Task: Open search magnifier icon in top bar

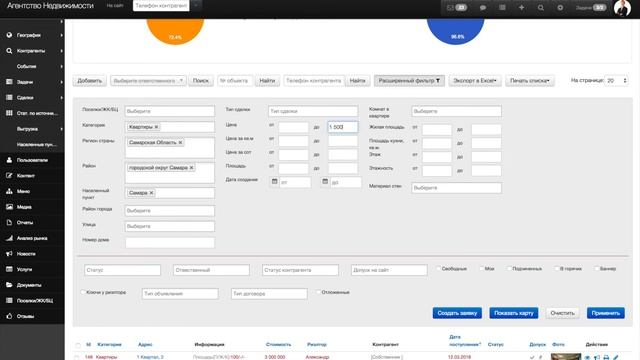Action: click(x=540, y=7)
